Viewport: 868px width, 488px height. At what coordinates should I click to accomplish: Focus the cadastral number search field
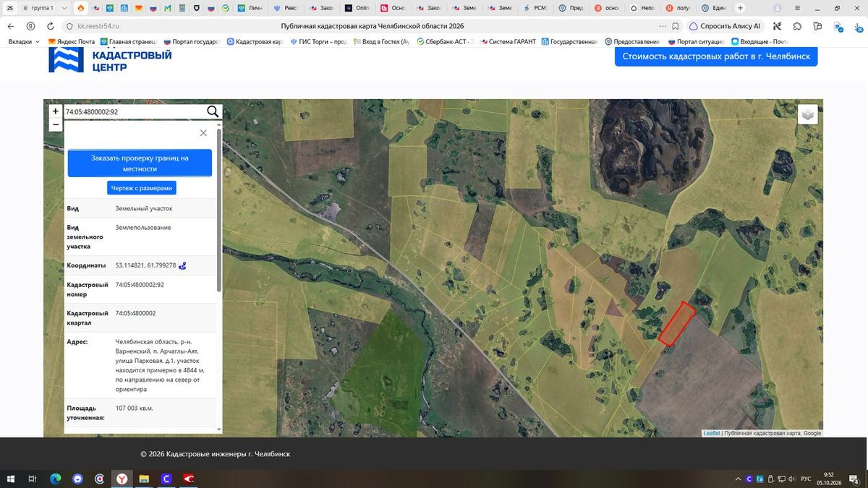point(135,112)
